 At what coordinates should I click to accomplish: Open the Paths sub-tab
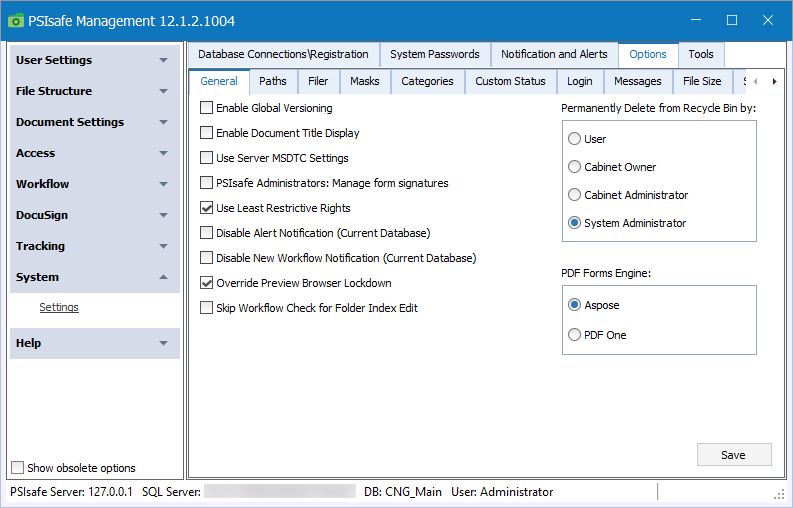pyautogui.click(x=273, y=81)
